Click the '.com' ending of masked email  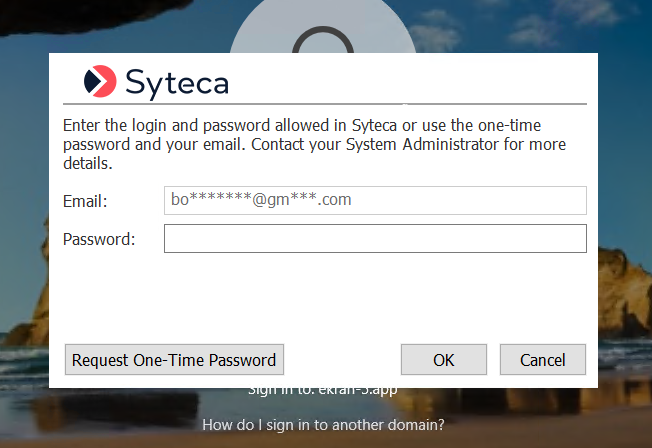(335, 200)
